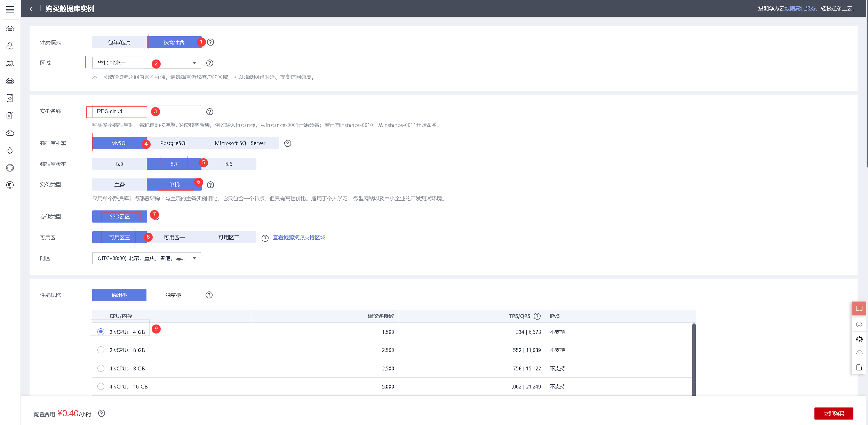Choose 包年/包月 billing mode
This screenshot has width=868, height=425.
[x=119, y=42]
